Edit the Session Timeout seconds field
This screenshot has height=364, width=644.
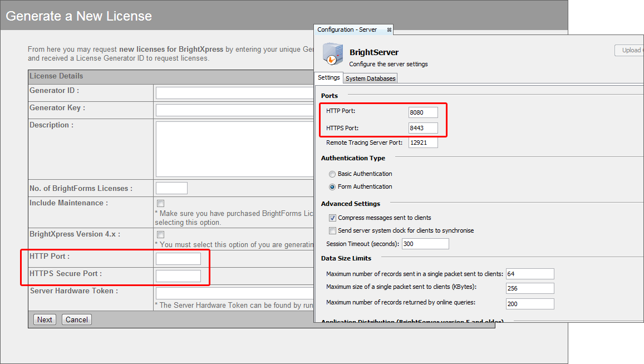[x=425, y=244]
